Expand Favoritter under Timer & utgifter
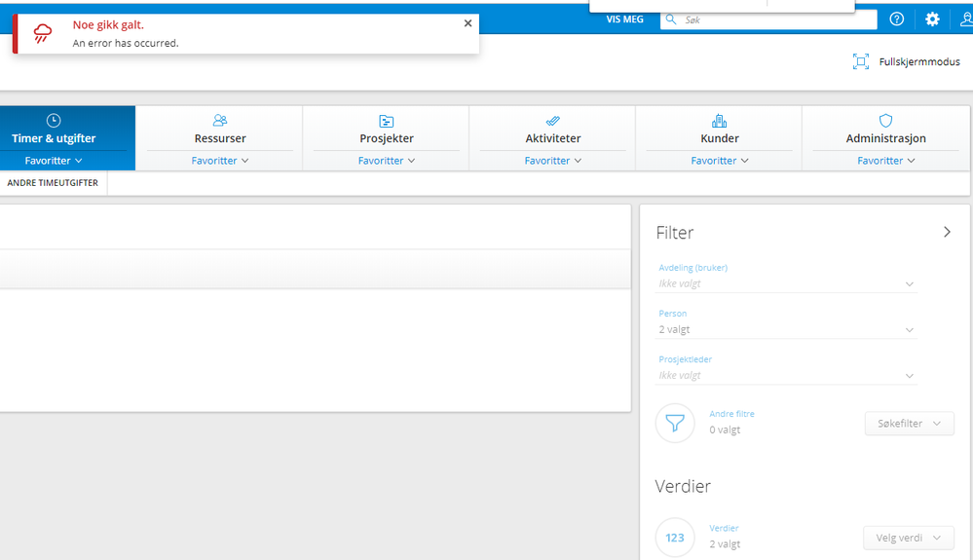Viewport: 973px width, 560px height. pos(54,161)
